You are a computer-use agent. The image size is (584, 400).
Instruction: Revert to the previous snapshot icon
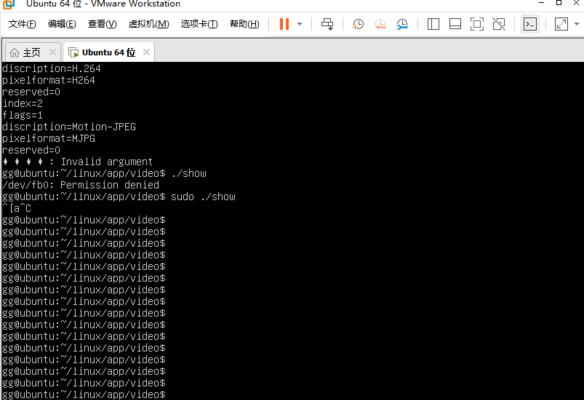pos(380,24)
